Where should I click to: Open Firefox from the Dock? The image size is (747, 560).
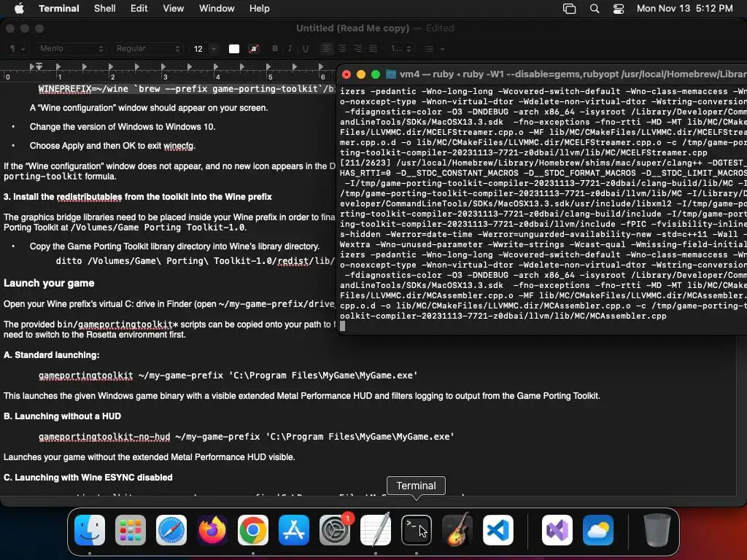pos(212,530)
